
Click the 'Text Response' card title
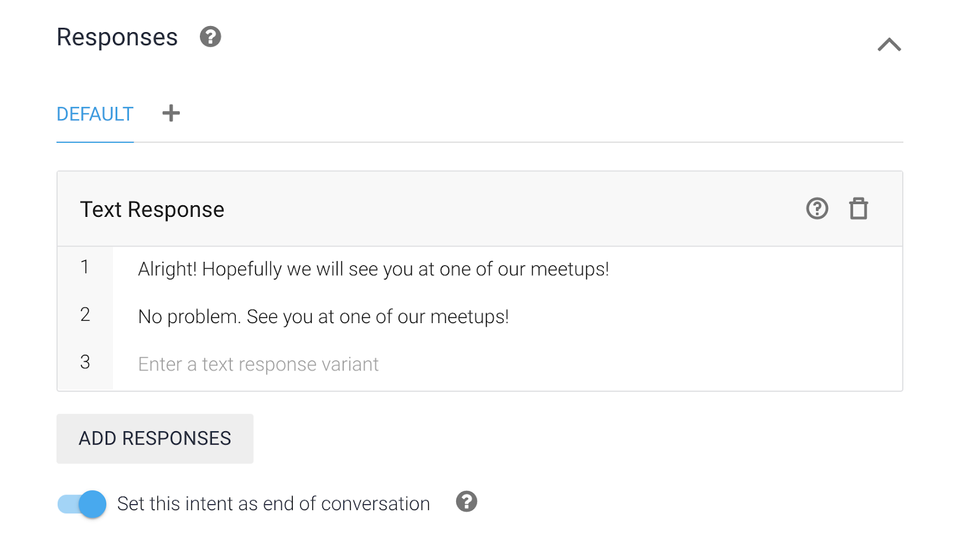click(152, 210)
